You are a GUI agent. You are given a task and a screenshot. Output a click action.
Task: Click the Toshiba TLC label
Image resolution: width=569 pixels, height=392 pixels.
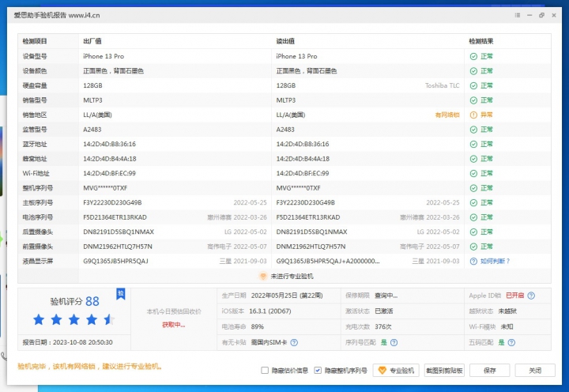tap(443, 85)
